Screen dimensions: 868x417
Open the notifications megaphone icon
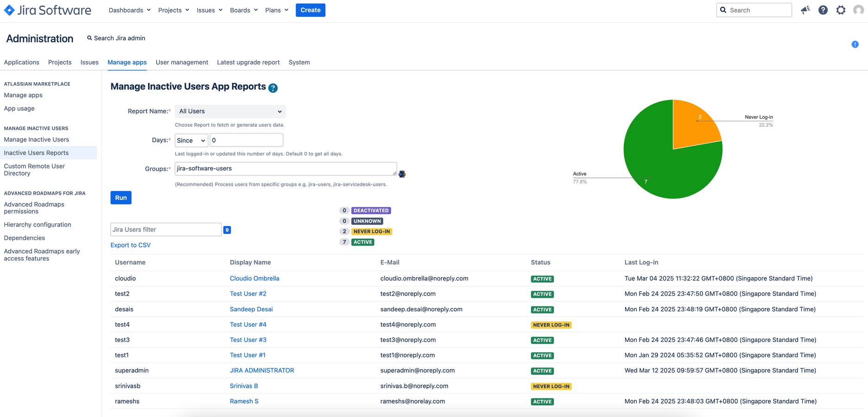(805, 10)
